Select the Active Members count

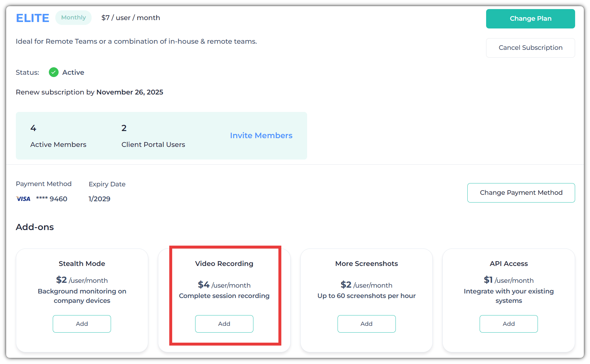[x=33, y=128]
